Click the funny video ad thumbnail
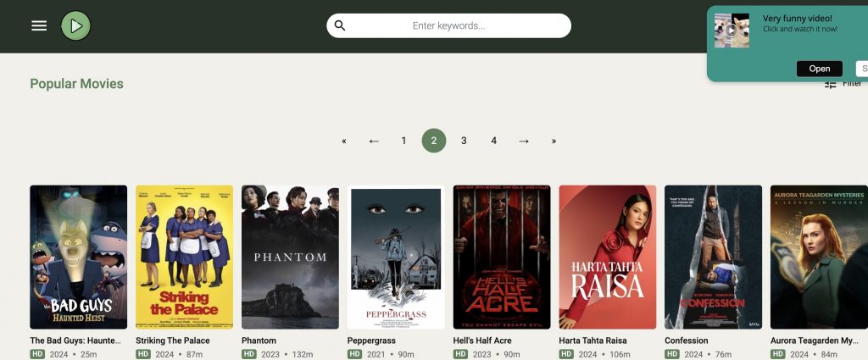Viewport: 868px width, 360px height. point(732,30)
